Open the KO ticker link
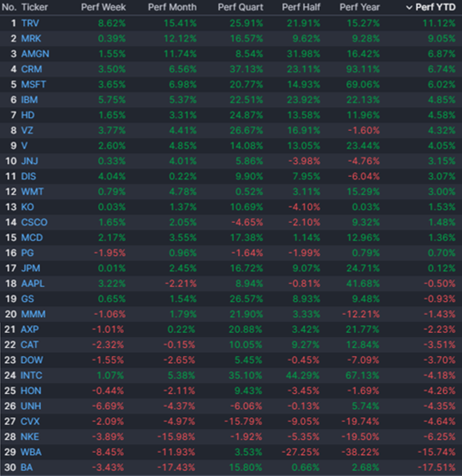Image resolution: width=462 pixels, height=476 pixels. point(27,207)
